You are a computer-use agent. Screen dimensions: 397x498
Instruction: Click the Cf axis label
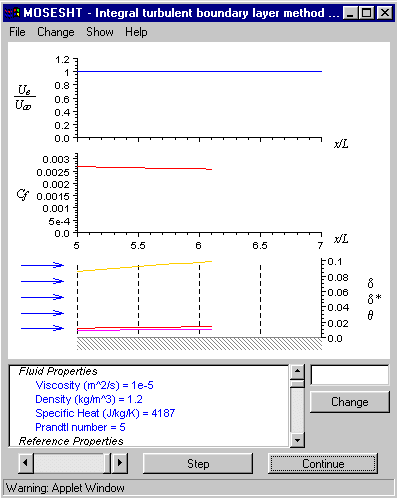click(x=23, y=194)
